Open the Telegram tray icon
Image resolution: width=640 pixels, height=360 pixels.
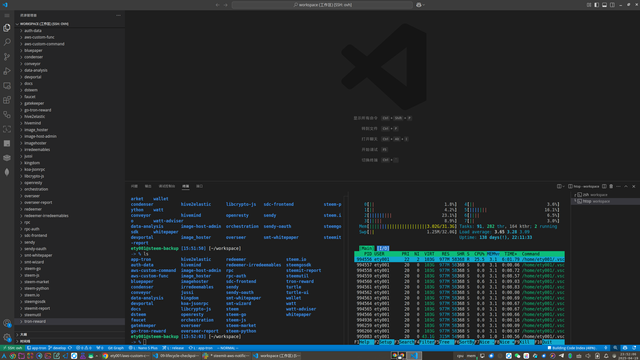point(561,356)
